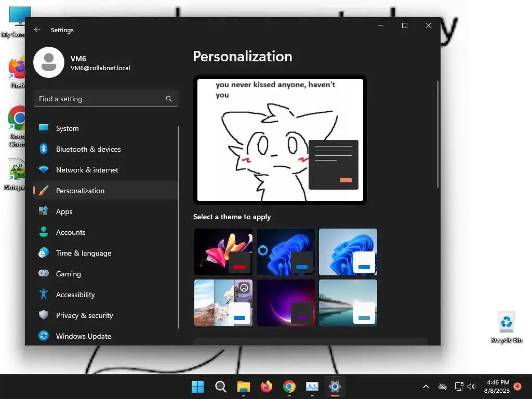Click the Accessibility figure icon
This screenshot has width=532, height=399.
(x=44, y=294)
